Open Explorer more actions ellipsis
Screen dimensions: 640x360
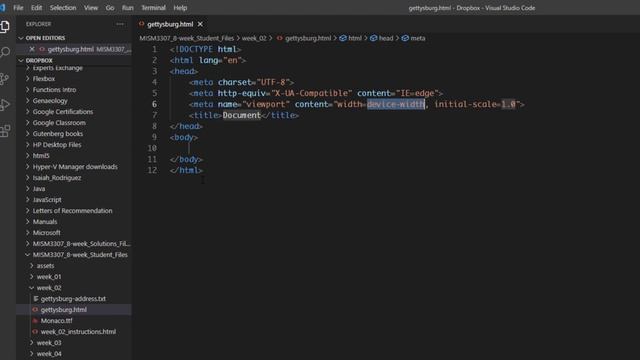click(120, 24)
